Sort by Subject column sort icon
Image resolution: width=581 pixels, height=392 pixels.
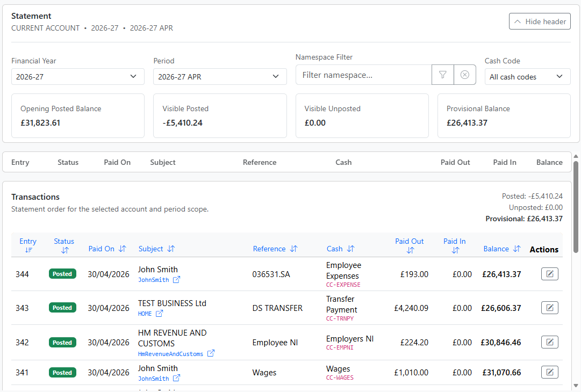(171, 249)
